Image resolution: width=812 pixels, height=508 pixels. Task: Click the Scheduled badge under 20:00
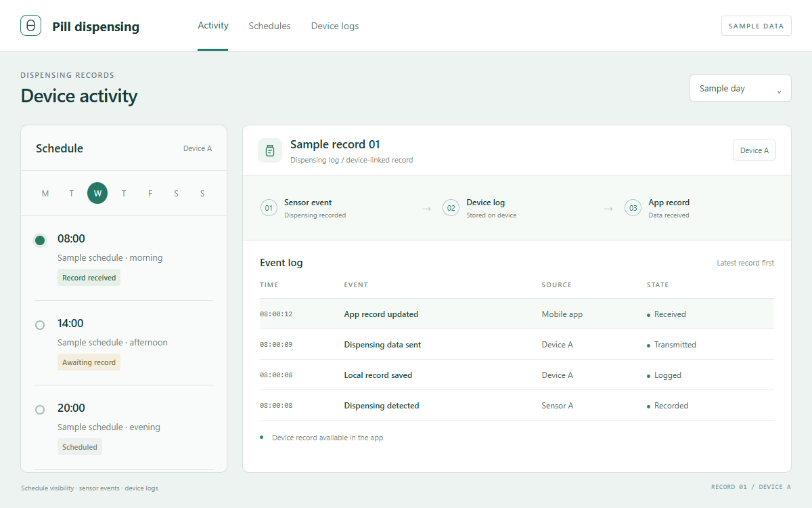pyautogui.click(x=80, y=447)
